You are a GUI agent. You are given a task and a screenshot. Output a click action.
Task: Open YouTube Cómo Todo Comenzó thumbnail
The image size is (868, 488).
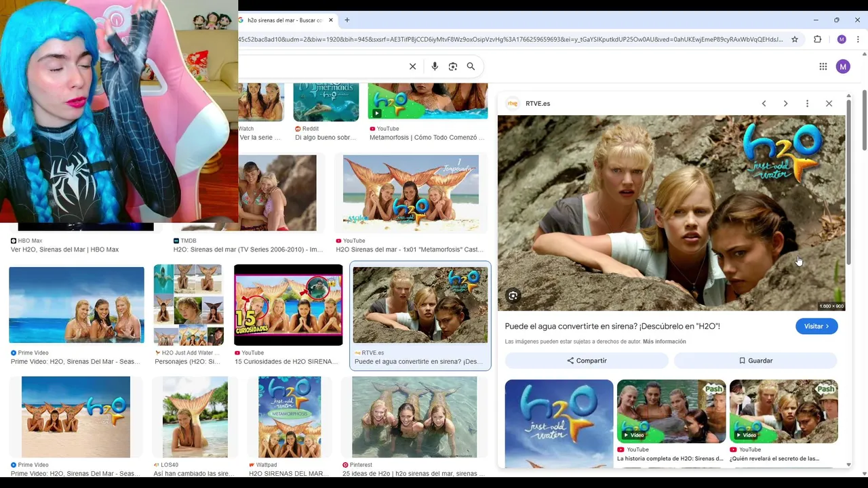(428, 101)
